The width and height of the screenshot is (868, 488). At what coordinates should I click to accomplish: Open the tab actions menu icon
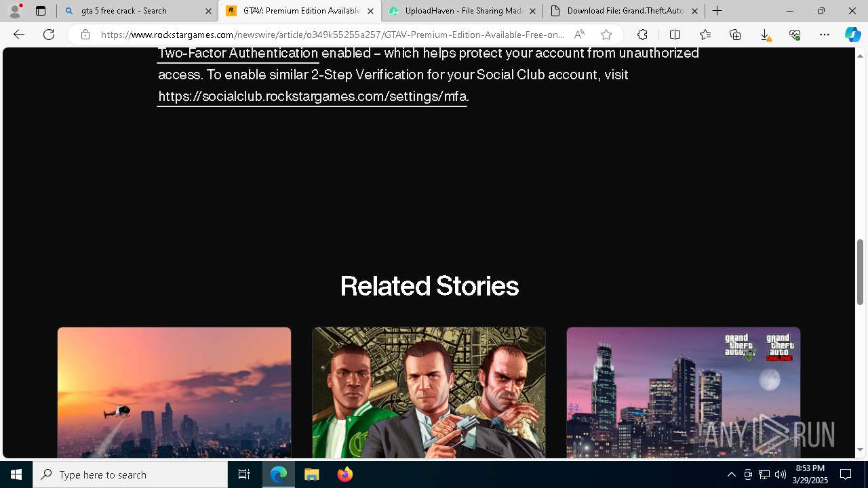coord(41,11)
